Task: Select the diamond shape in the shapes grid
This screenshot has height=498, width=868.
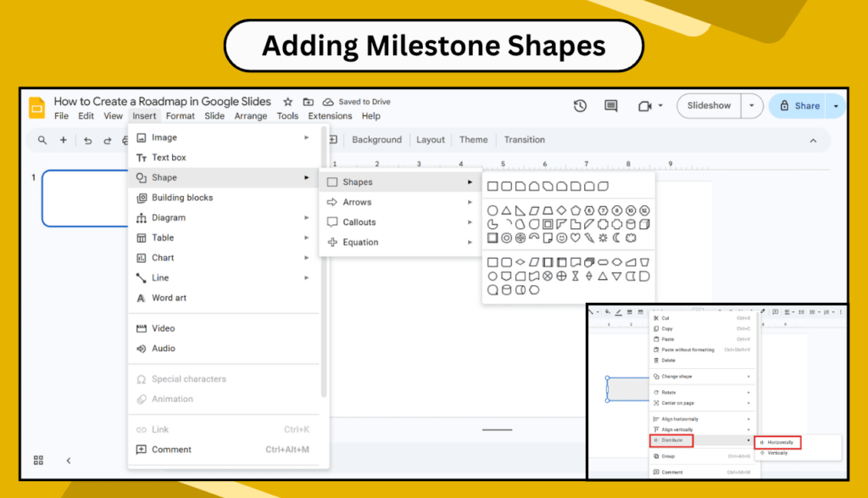Action: [x=561, y=210]
